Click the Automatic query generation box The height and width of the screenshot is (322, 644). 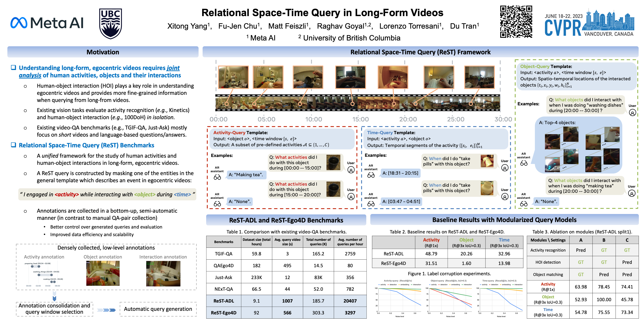point(158,309)
